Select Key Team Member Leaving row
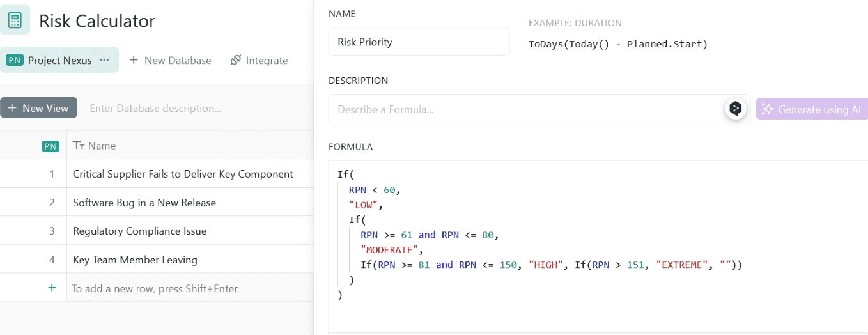868x335 pixels. 135,260
